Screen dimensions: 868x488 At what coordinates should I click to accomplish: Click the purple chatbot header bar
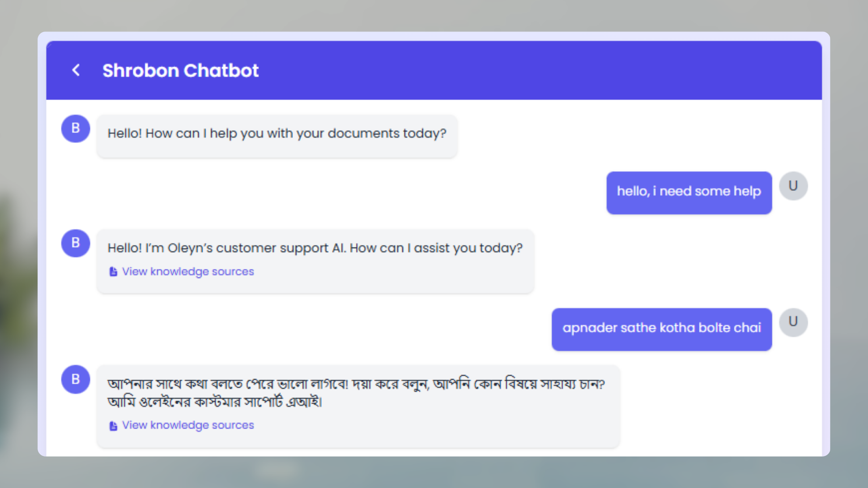coord(542,70)
